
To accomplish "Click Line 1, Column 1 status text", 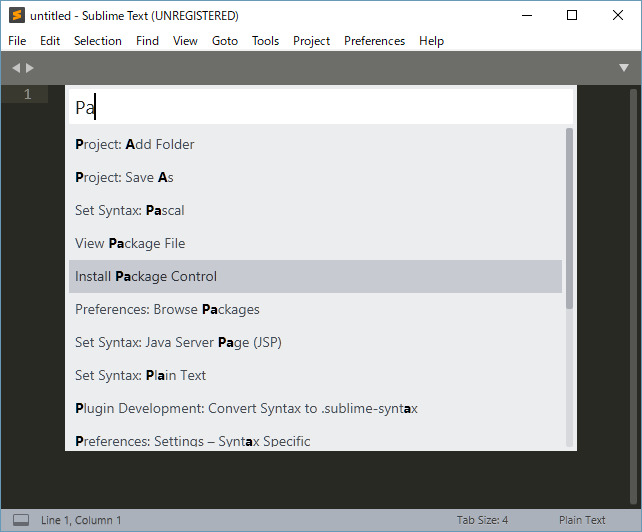I will [x=81, y=520].
